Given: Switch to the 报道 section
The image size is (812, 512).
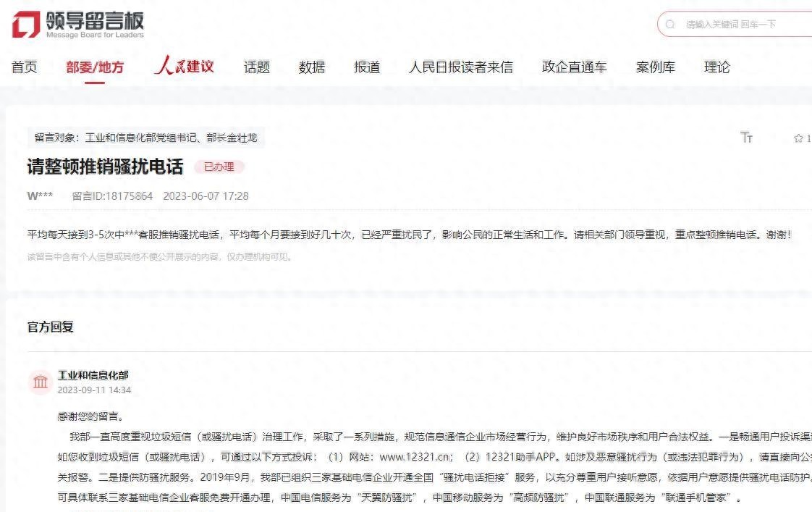Looking at the screenshot, I should pos(367,67).
